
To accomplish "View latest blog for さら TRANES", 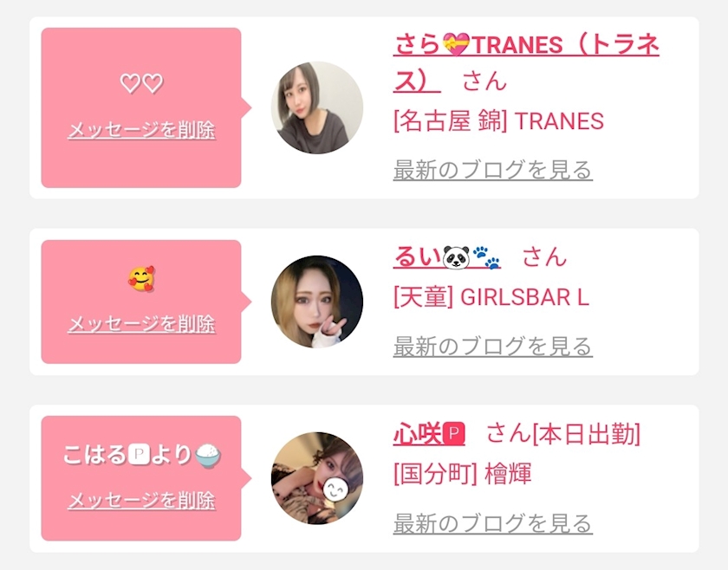I will (x=492, y=170).
